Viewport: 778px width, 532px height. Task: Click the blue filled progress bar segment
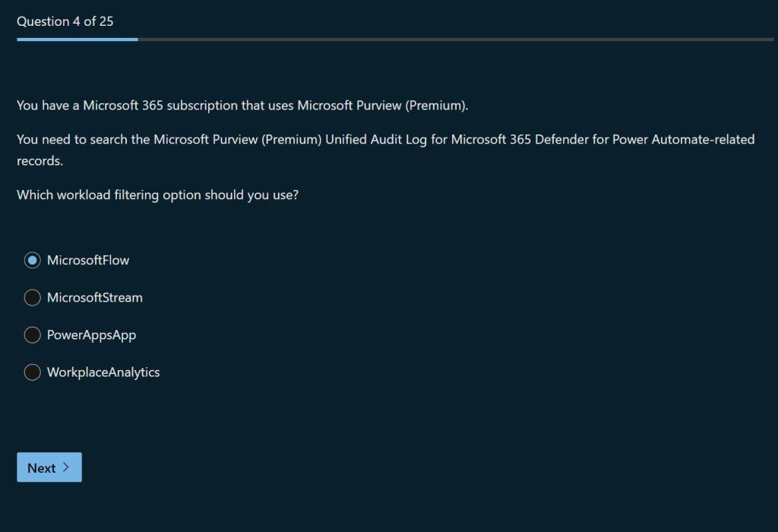tap(77, 39)
